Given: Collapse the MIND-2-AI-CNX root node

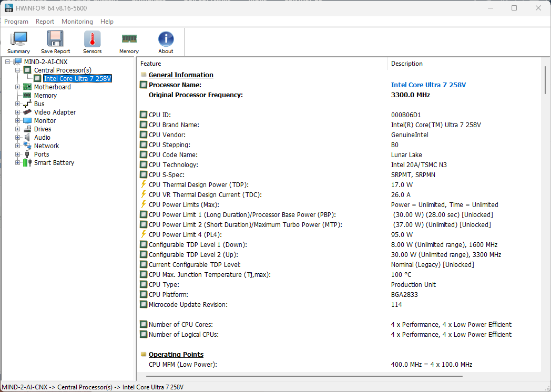Looking at the screenshot, I should point(7,62).
